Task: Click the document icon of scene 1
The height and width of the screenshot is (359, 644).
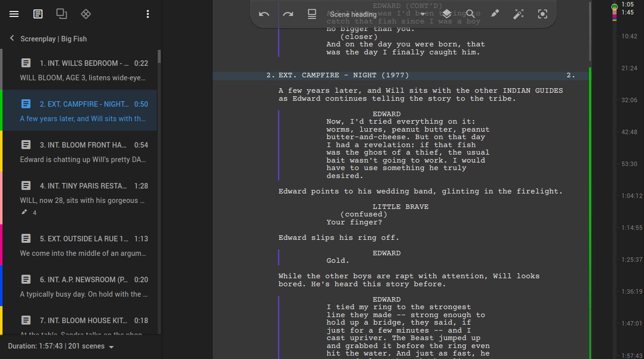Action: click(x=26, y=63)
